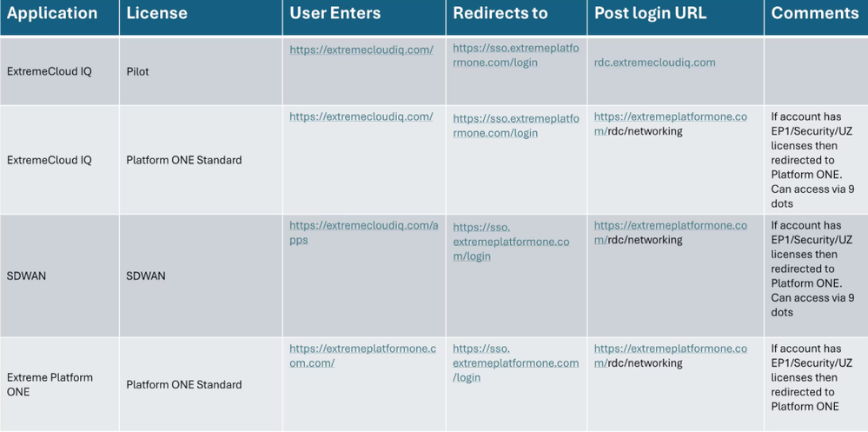Click the Comments column header
868x432 pixels.
(x=815, y=14)
